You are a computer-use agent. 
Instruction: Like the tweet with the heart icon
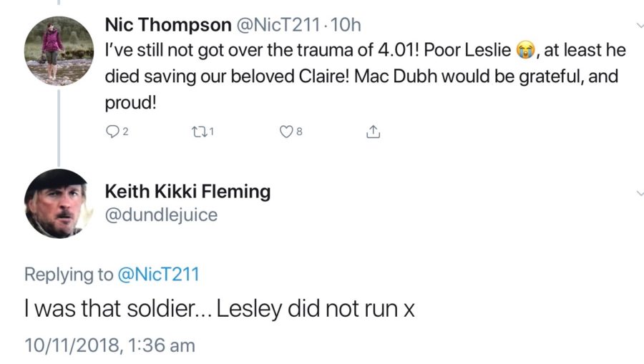point(285,132)
